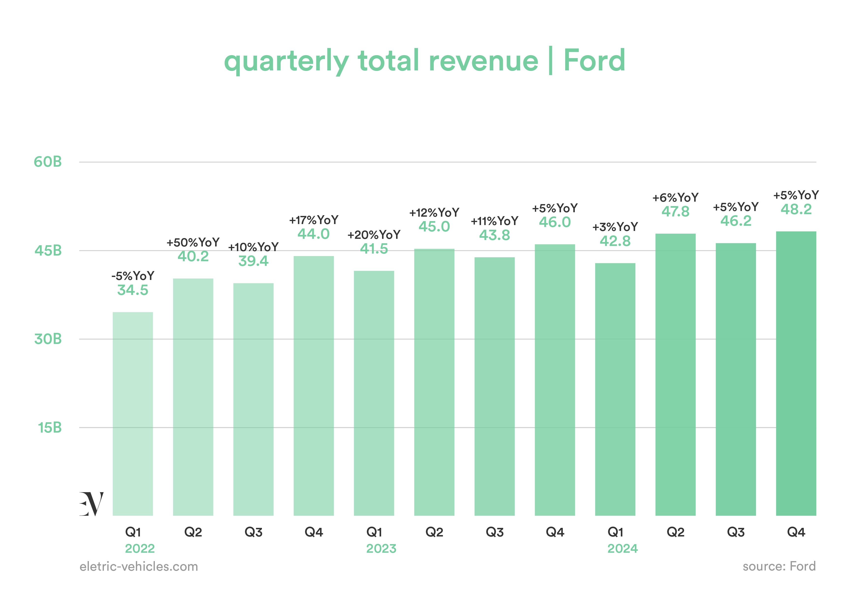Open the 'eletric-vehicles.com' footer text
Viewport: 850px width, 616px height.
click(x=139, y=567)
